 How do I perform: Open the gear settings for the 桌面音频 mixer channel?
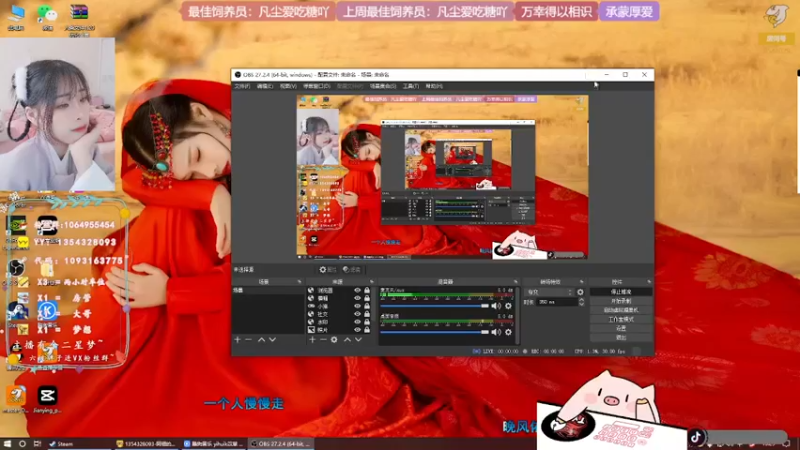[x=508, y=332]
